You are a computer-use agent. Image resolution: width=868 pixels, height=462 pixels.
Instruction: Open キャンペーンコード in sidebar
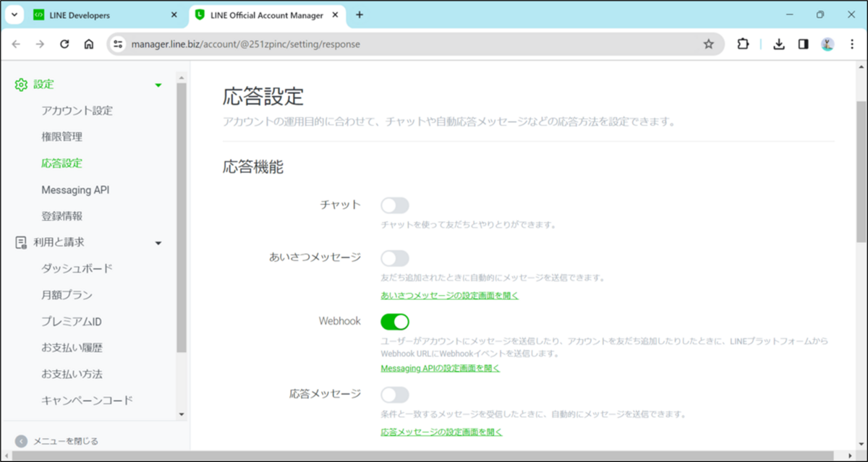(x=87, y=401)
